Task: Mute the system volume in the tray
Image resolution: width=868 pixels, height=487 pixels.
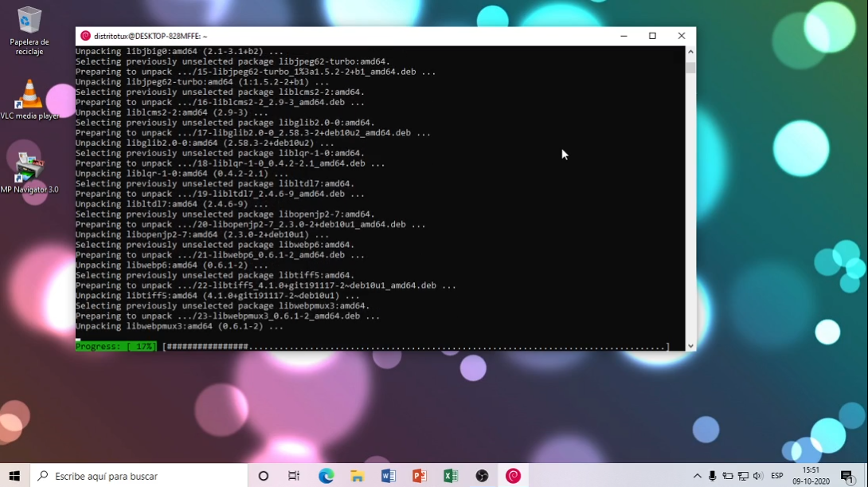Action: pos(757,476)
